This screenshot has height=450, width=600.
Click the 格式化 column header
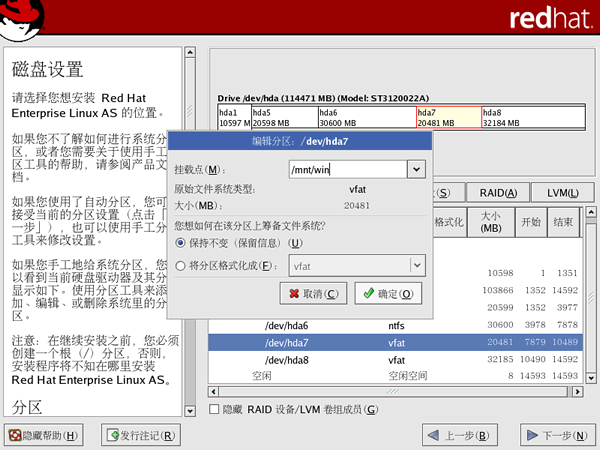click(450, 222)
